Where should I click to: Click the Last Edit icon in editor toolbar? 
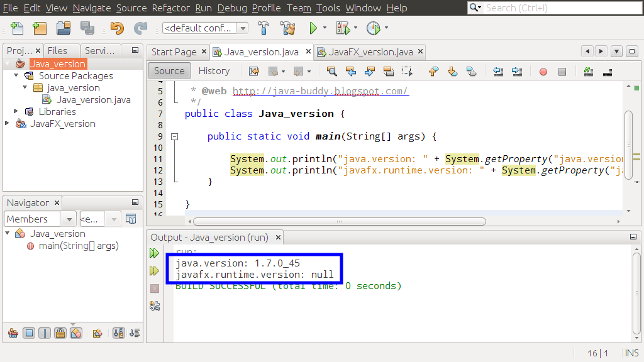pos(254,72)
